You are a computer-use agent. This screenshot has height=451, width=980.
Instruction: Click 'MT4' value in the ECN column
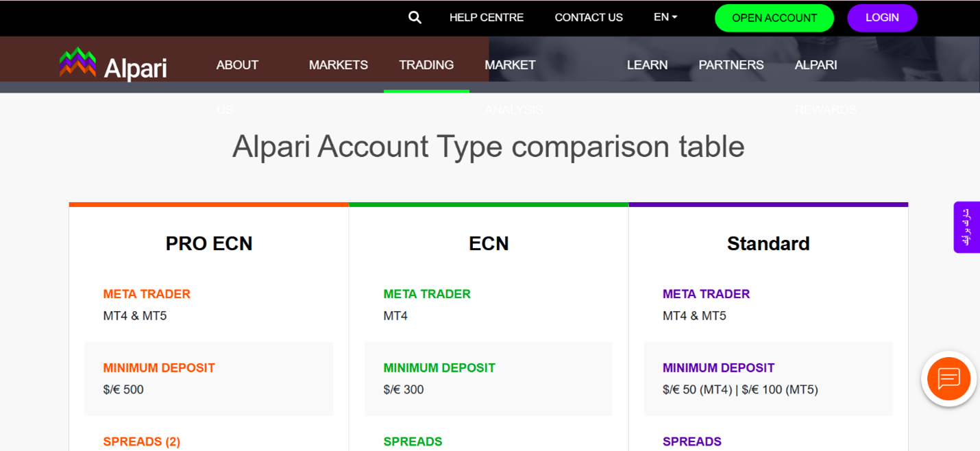[395, 316]
